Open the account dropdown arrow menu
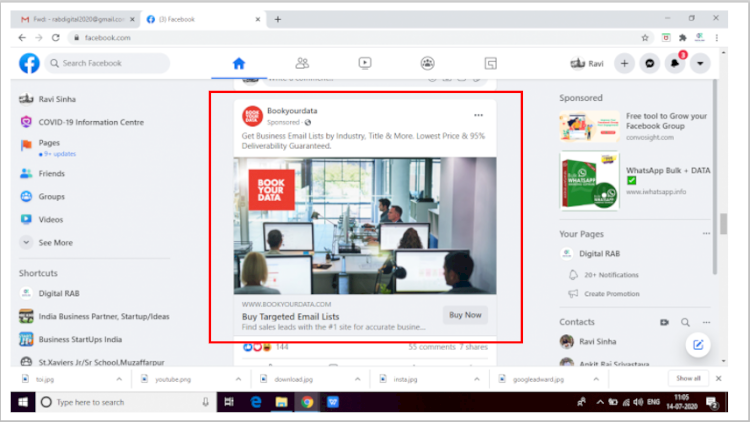Image resolution: width=750 pixels, height=422 pixels. pos(701,63)
